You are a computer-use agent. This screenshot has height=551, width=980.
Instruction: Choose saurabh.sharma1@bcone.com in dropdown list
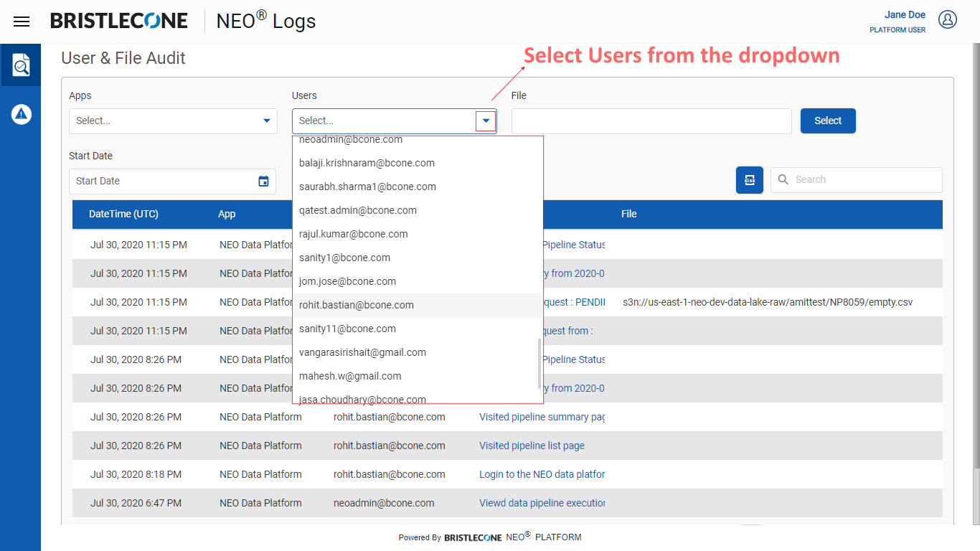point(367,187)
